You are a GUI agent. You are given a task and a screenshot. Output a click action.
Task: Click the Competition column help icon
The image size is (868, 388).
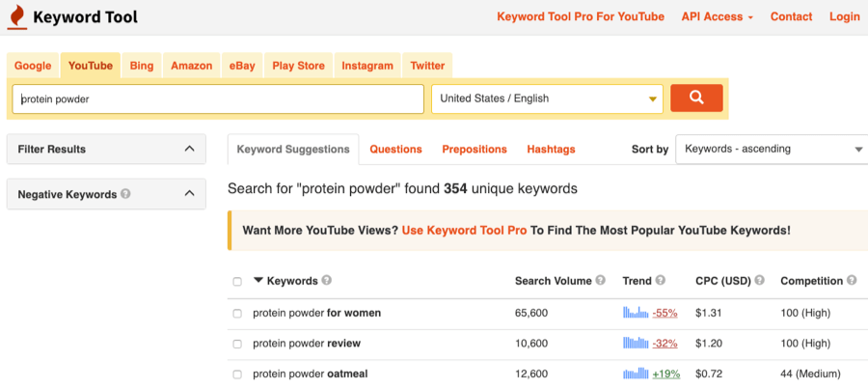click(x=852, y=281)
